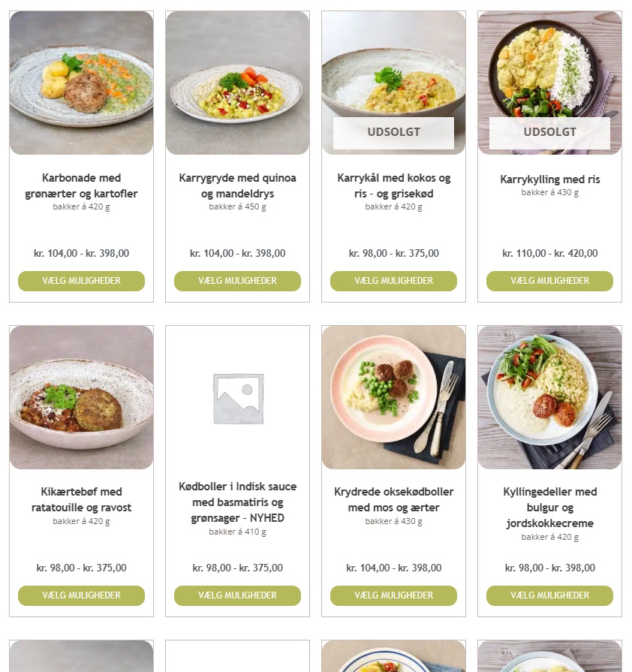Click the Kyllingedeller med bulgur og jordskokkecreme title
Image resolution: width=632 pixels, height=672 pixels.
549,508
